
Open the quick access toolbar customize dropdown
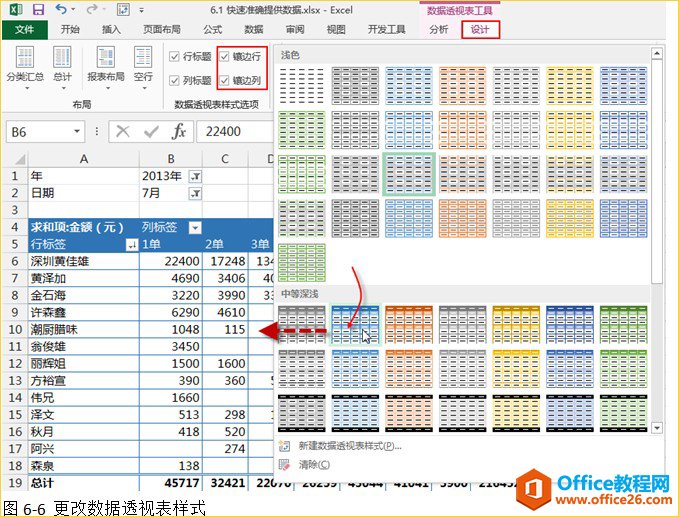(x=142, y=10)
